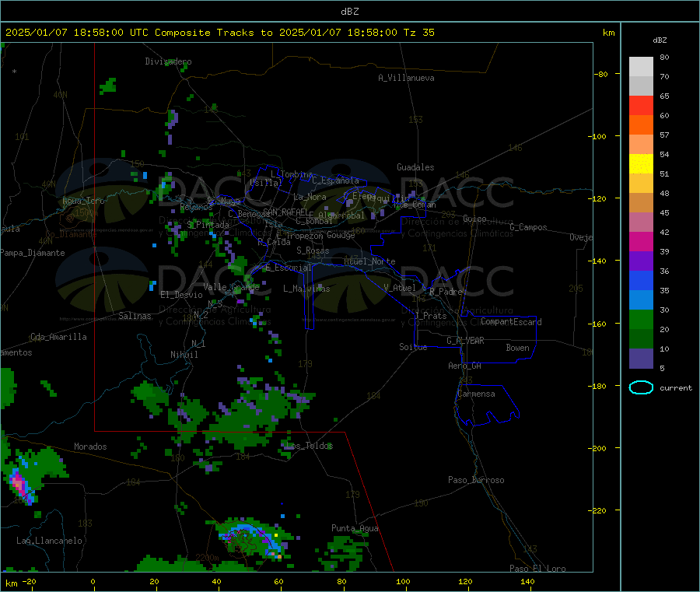Select the 'El_Desvio' place label

182,295
